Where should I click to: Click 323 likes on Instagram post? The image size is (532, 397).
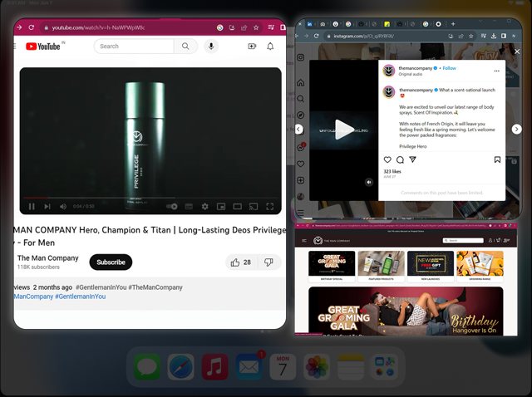[x=392, y=172]
